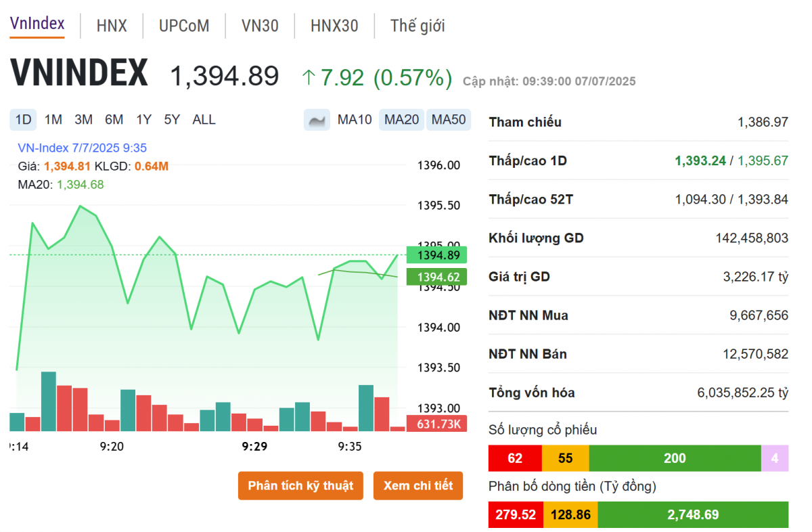Screen dimensions: 812x532
Task: Click the red 279.52 money flow segment
Action: (516, 515)
